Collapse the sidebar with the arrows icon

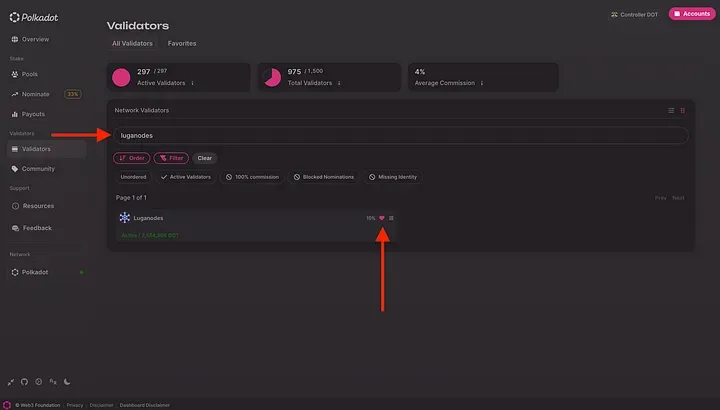10,382
